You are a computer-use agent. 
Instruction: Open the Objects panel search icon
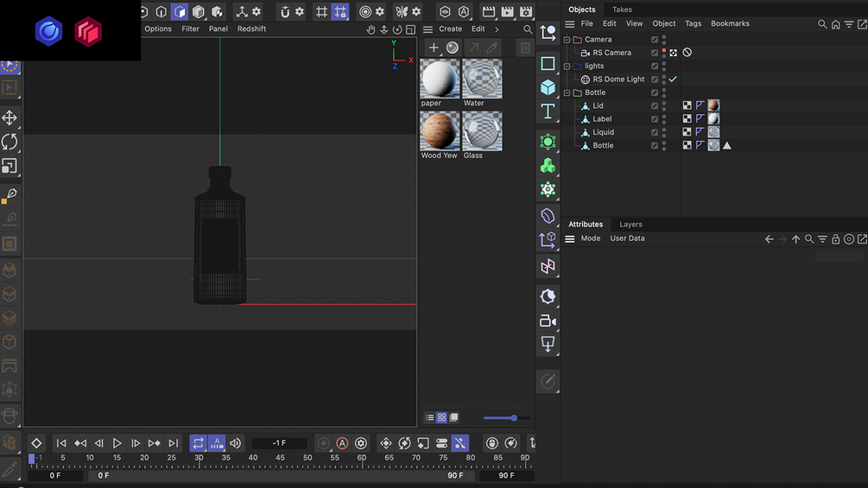coord(821,24)
